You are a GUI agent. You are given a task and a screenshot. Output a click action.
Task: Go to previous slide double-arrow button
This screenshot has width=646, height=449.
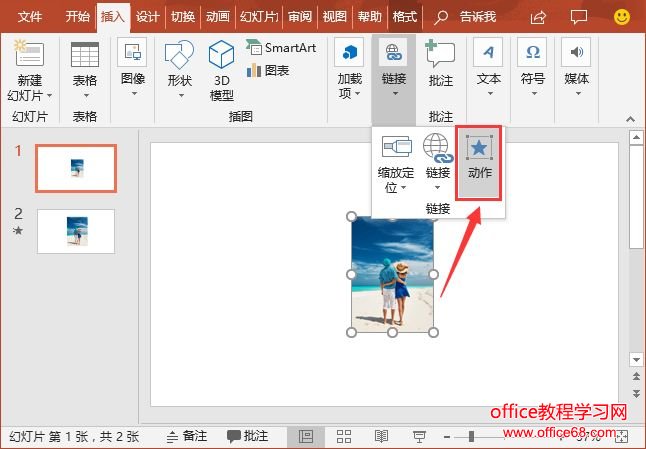636,377
